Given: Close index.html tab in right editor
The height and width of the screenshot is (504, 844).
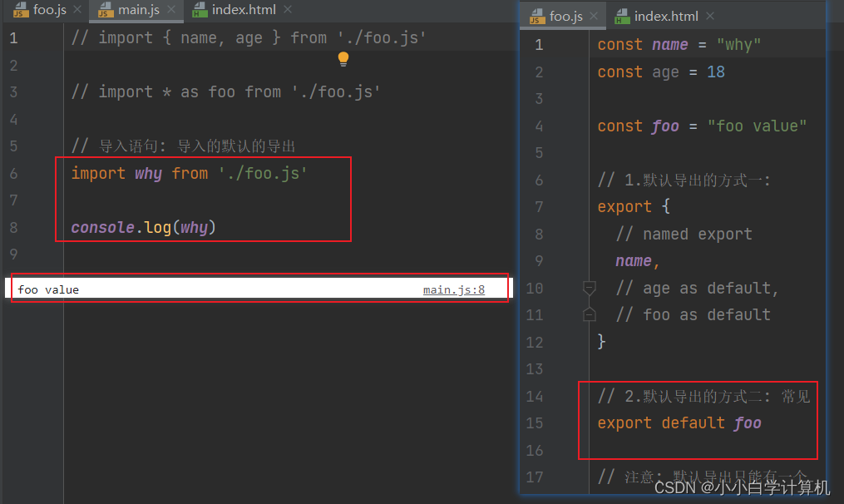Looking at the screenshot, I should click(x=710, y=17).
